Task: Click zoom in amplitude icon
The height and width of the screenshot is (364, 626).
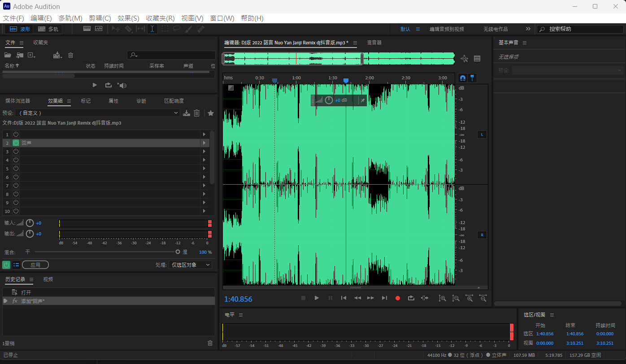Action: 442,298
